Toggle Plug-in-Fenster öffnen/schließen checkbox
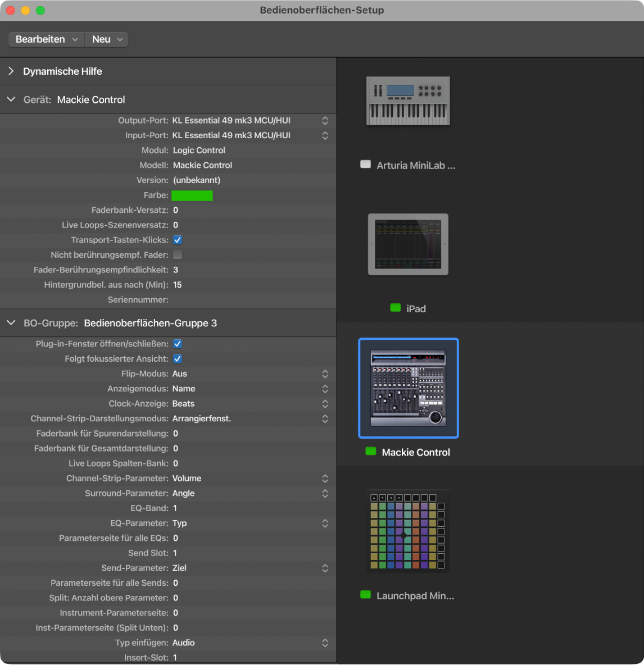 pos(178,344)
